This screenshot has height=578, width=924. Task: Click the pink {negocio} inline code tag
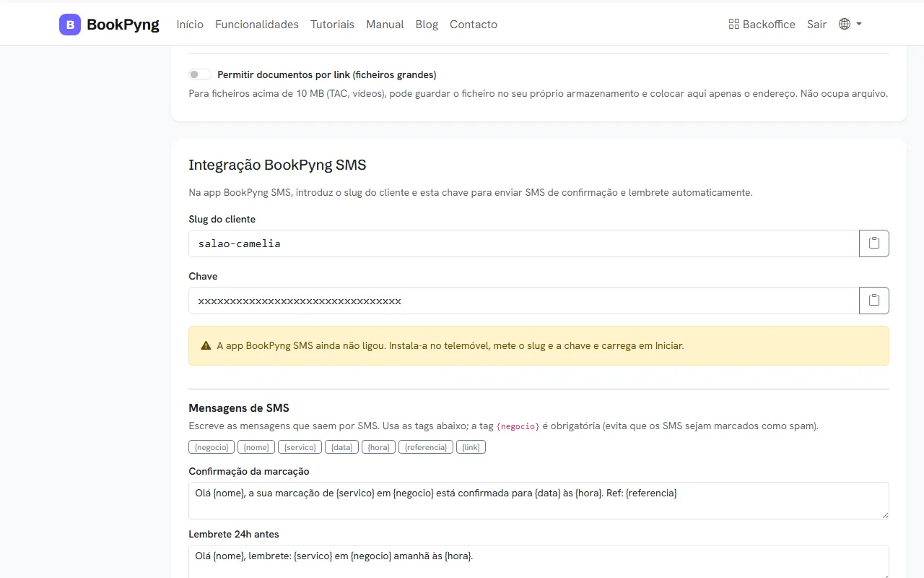pos(518,426)
